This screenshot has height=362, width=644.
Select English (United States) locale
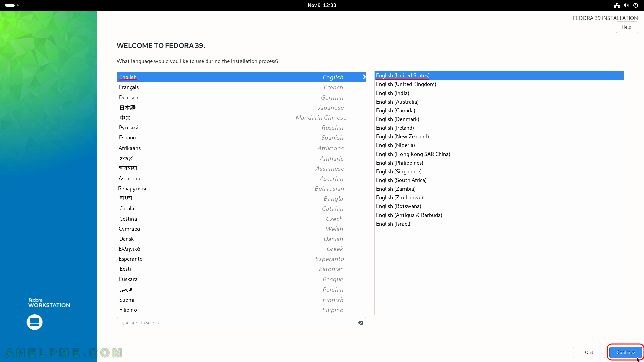click(x=499, y=75)
